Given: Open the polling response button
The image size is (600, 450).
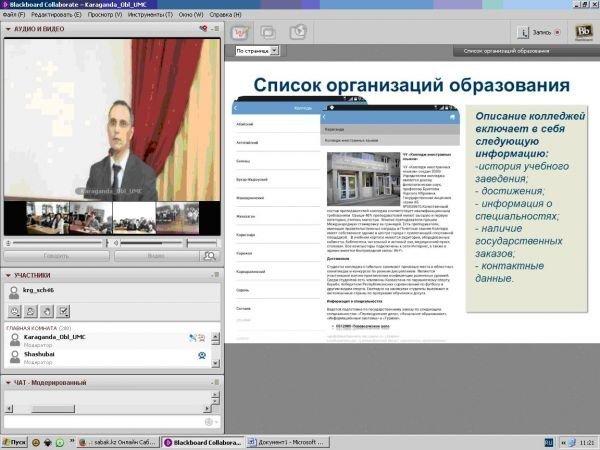Looking at the screenshot, I should (62, 311).
